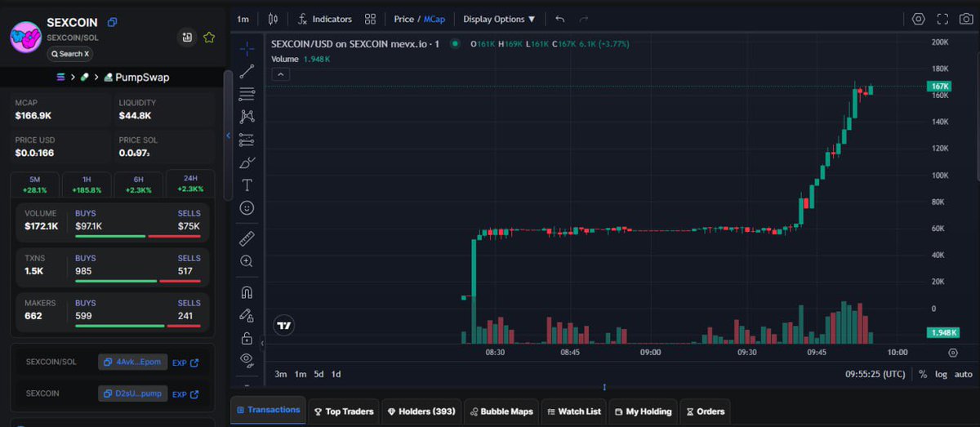Open the Holders (393) tab
Viewport: 980px width, 427px height.
coord(421,411)
